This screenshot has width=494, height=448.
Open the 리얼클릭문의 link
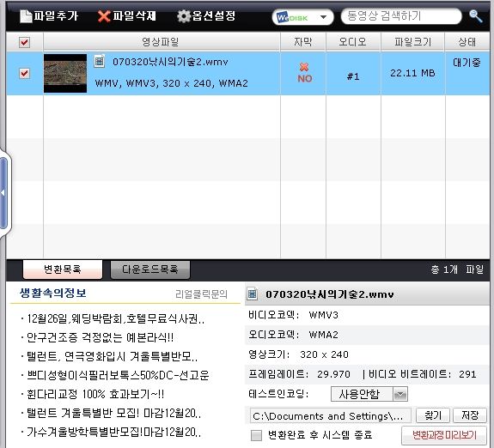click(201, 294)
